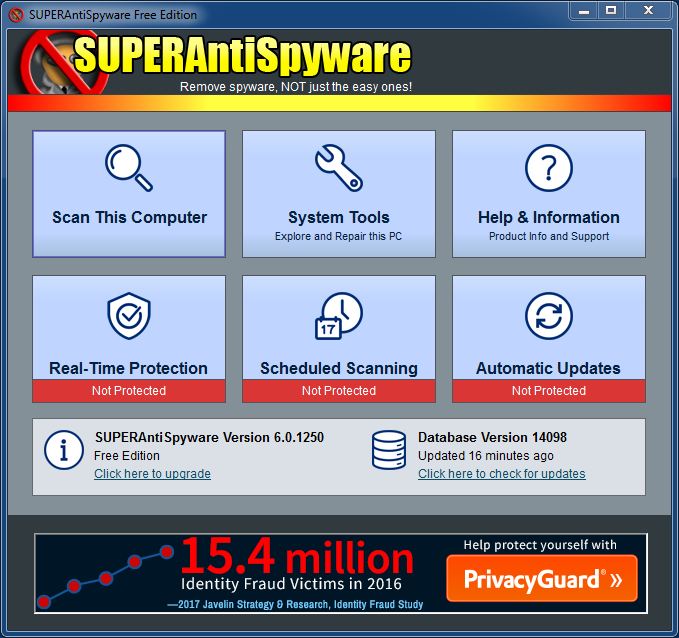Click the circular arrows update icon
The width and height of the screenshot is (679, 638).
click(549, 316)
